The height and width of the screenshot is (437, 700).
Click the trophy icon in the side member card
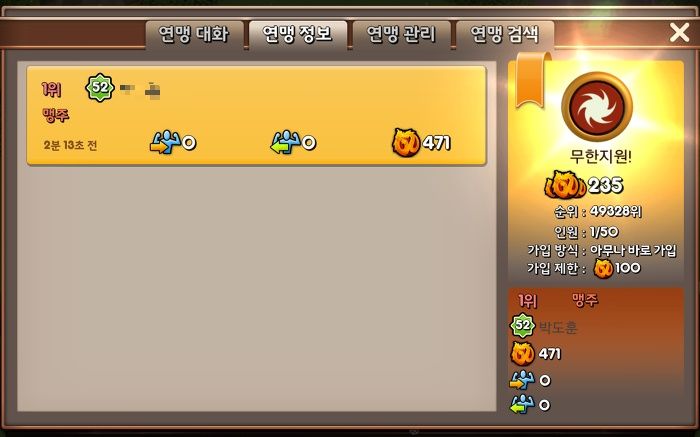click(x=523, y=354)
